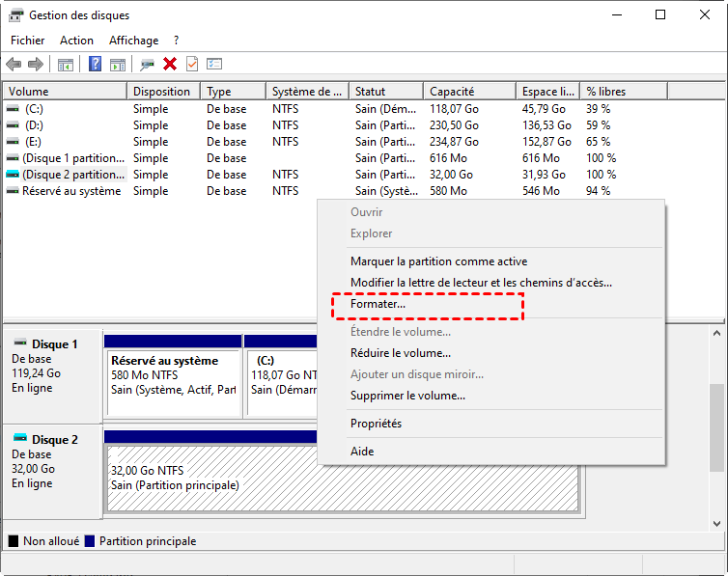728x576 pixels.
Task: Open the ? help menu
Action: [176, 41]
